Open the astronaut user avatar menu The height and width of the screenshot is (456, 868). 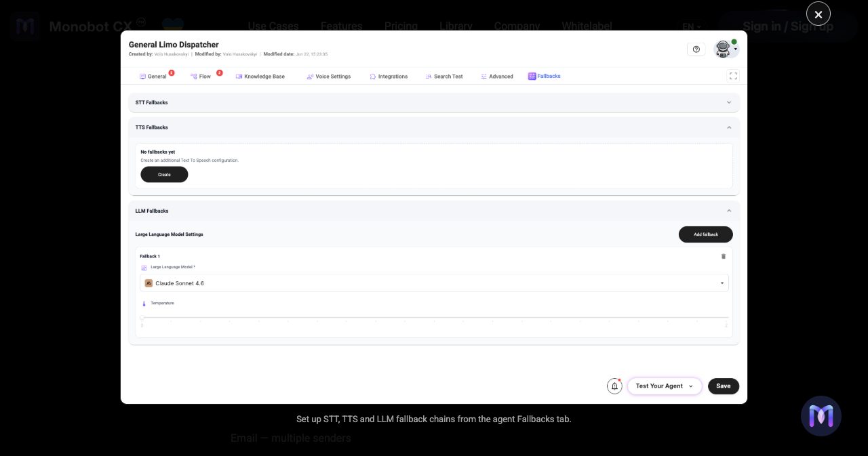click(x=726, y=49)
